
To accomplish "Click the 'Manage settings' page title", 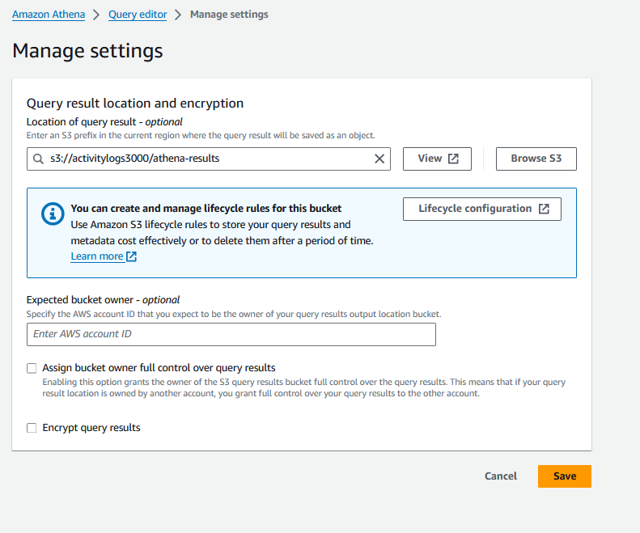I will [88, 51].
